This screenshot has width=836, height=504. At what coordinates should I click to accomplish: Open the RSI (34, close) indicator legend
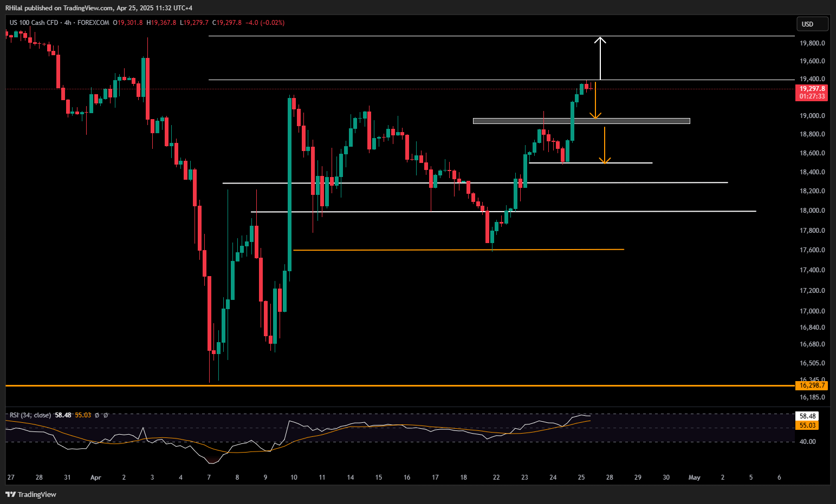pos(30,415)
